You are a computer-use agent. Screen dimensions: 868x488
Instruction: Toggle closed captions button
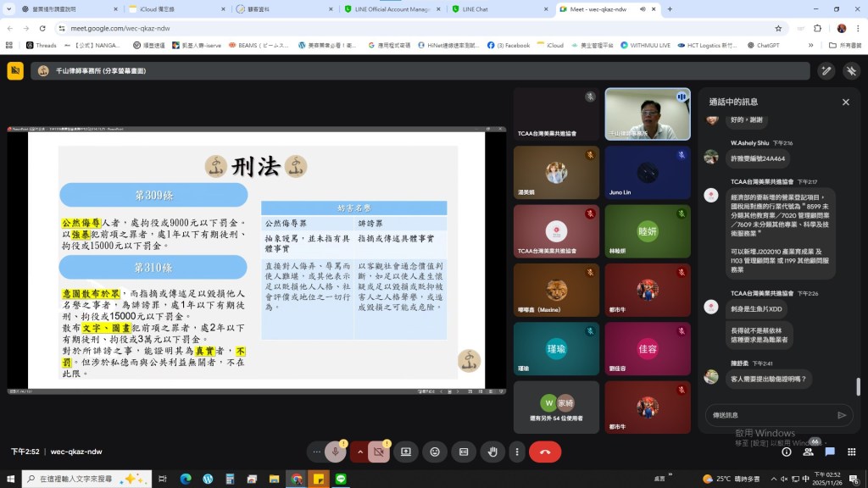464,452
